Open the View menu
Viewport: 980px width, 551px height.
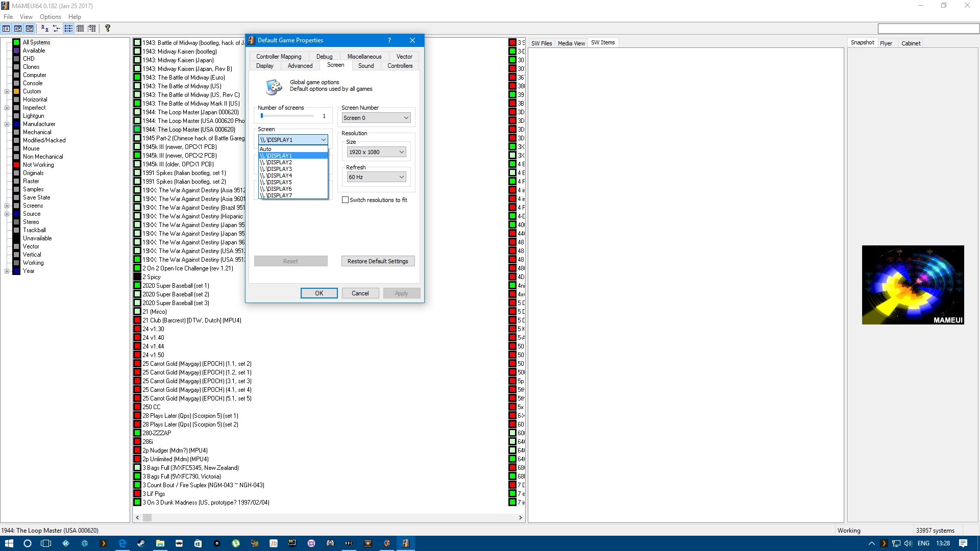pyautogui.click(x=27, y=17)
